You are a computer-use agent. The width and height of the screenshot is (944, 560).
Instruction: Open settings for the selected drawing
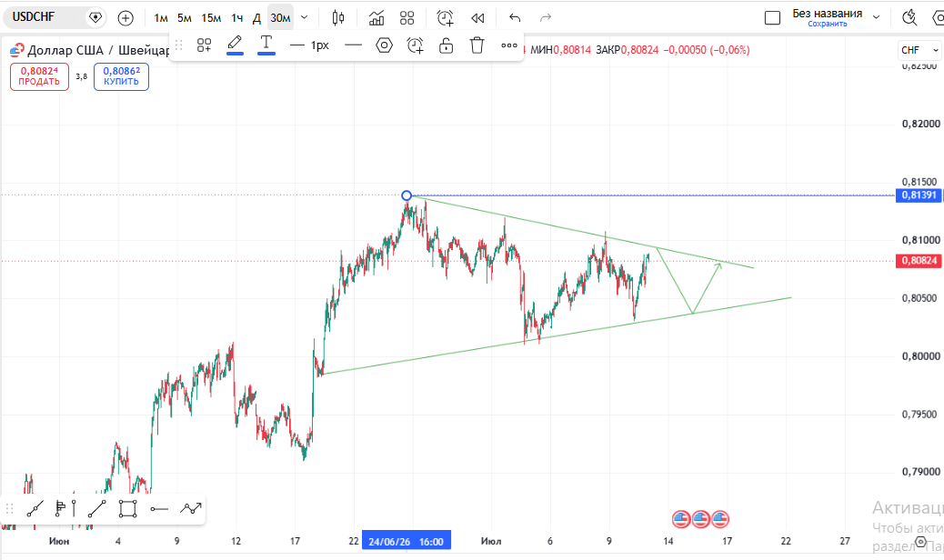click(384, 45)
